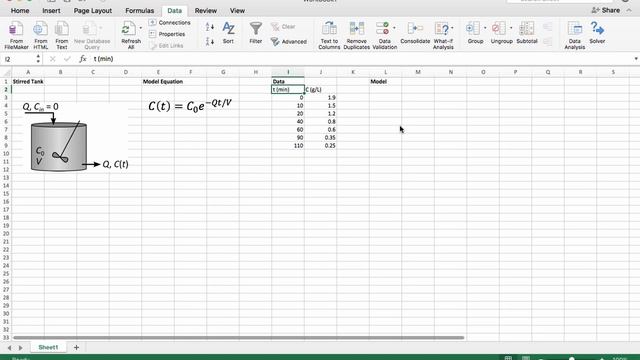Viewport: 640px width, 360px height.
Task: Select Sheet1 tab
Action: click(x=48, y=347)
